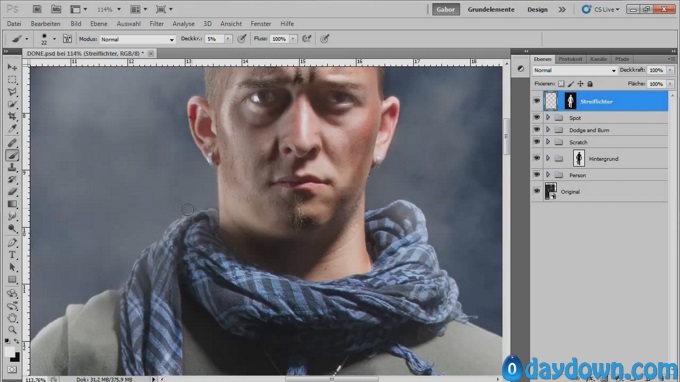Expand the Dodge and Burn group
This screenshot has height=382, width=680.
tap(548, 130)
